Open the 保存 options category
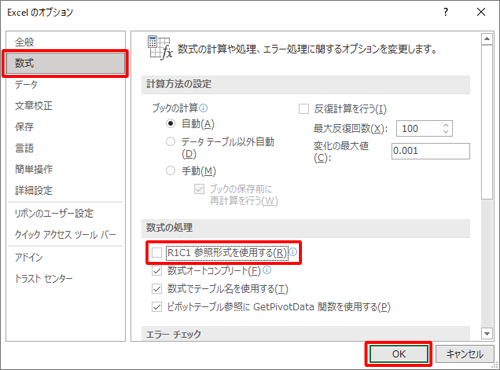Viewport: 500px width, 370px height. [65, 127]
